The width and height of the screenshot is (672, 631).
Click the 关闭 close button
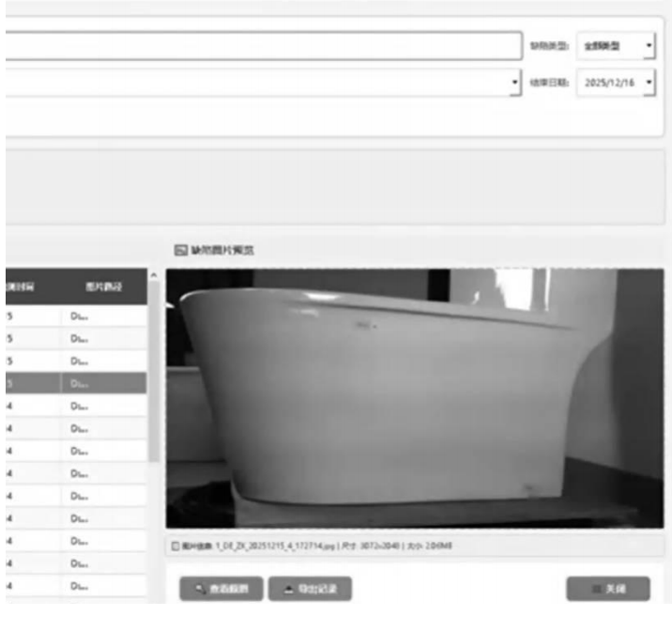(607, 590)
